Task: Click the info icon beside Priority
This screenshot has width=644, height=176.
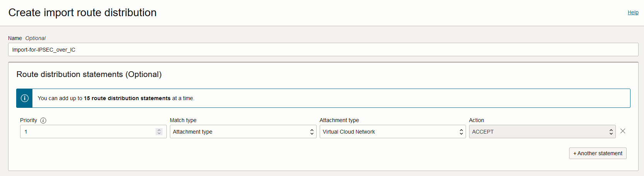Action: click(x=43, y=121)
